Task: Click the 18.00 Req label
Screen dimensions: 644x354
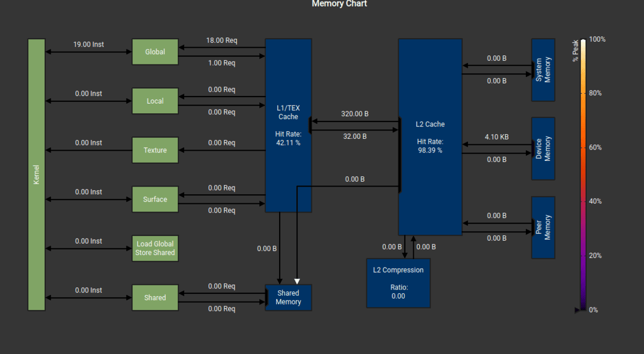Action: pyautogui.click(x=222, y=41)
